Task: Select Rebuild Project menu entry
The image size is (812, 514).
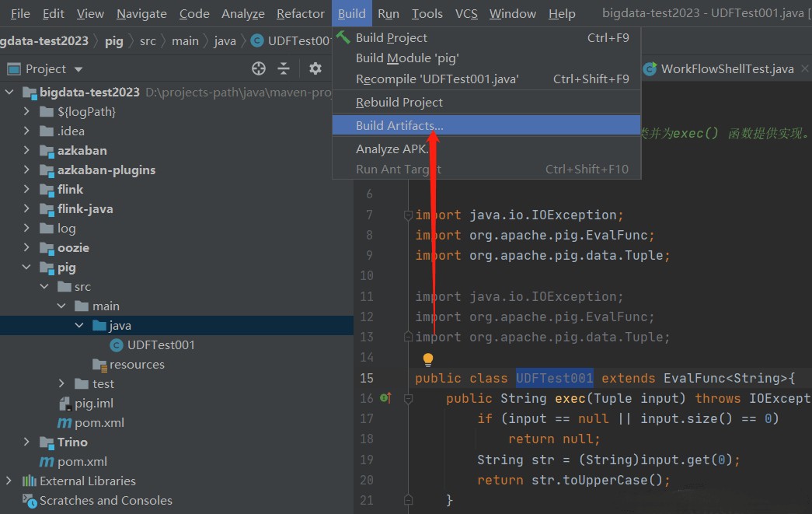Action: tap(399, 102)
